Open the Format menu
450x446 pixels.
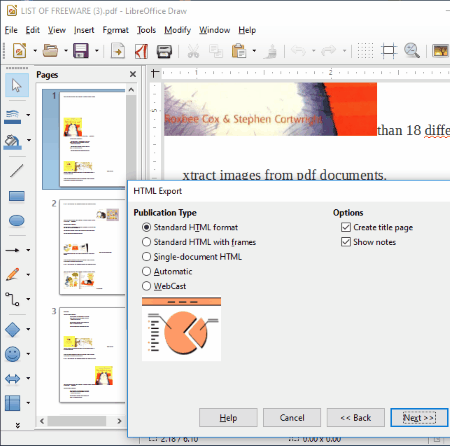115,30
